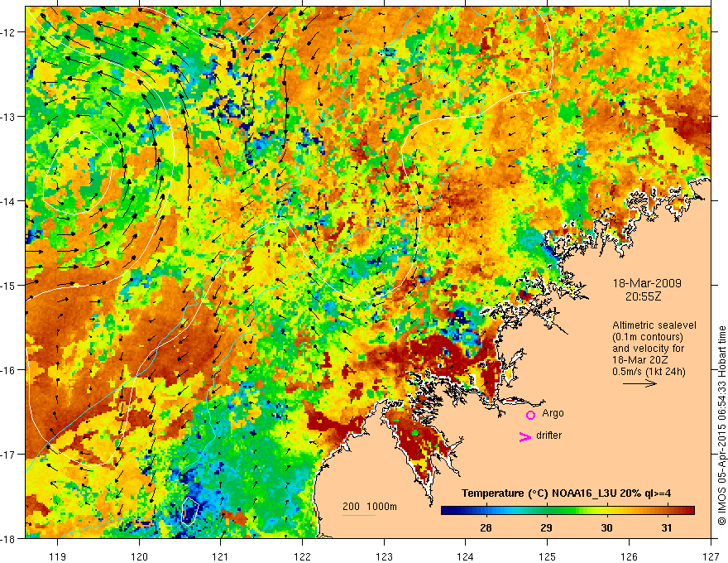Click the "drifter" legend label
Viewport: 728px width, 563px height.
pyautogui.click(x=548, y=435)
